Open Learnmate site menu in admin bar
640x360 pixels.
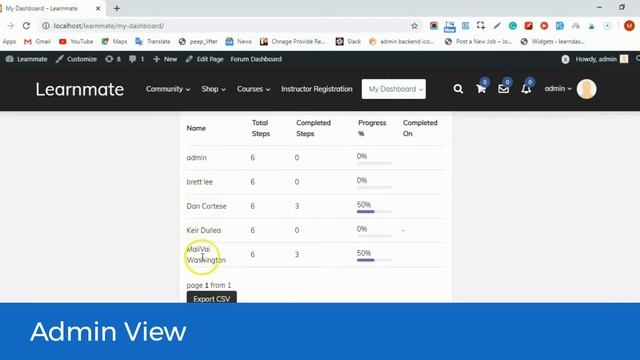click(x=27, y=59)
